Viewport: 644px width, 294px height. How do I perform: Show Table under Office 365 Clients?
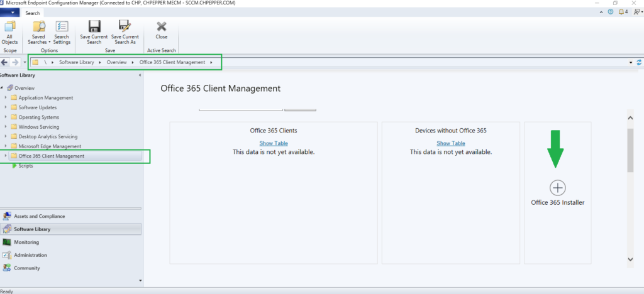[274, 143]
